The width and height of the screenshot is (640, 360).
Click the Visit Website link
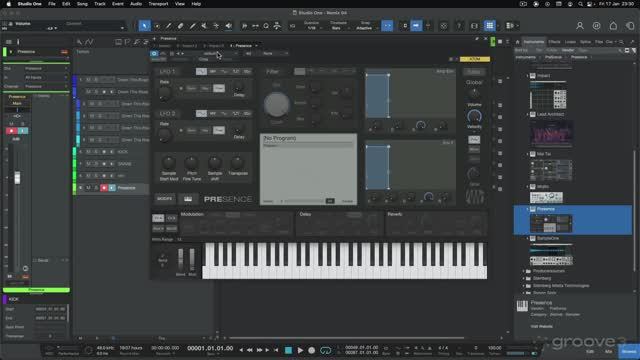542,326
